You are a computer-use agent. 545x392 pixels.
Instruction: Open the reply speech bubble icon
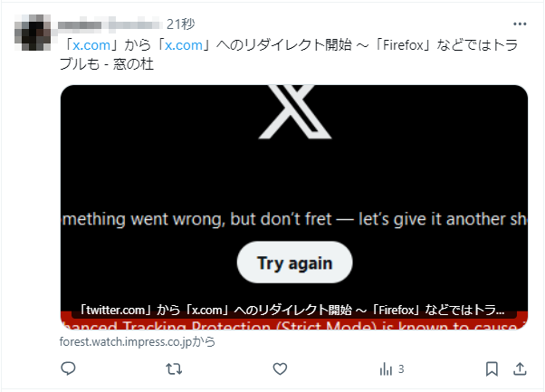click(x=68, y=368)
